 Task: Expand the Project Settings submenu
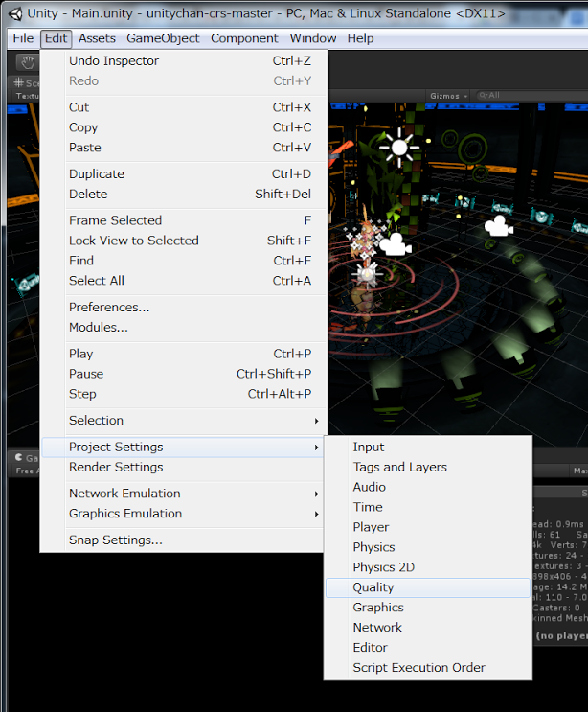tap(182, 448)
